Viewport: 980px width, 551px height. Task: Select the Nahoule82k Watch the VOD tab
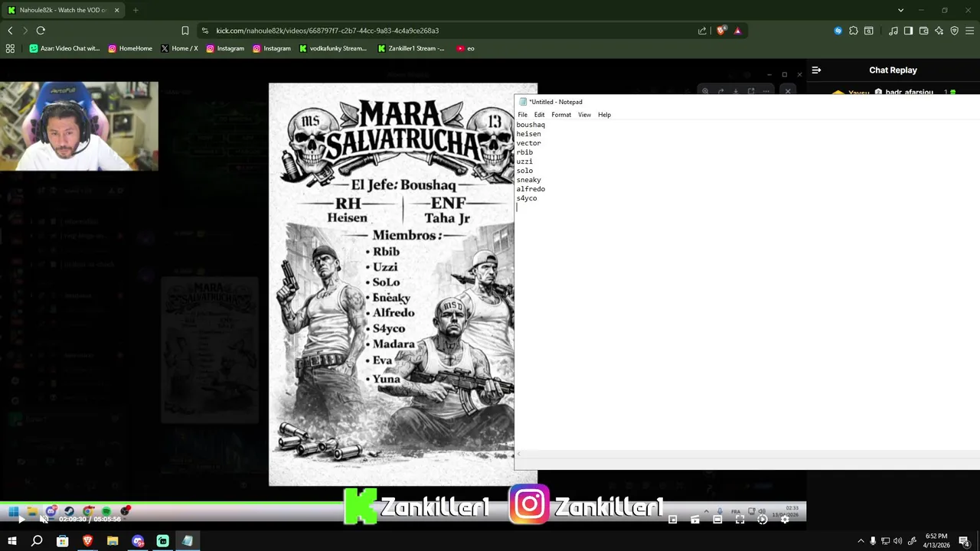pos(64,10)
